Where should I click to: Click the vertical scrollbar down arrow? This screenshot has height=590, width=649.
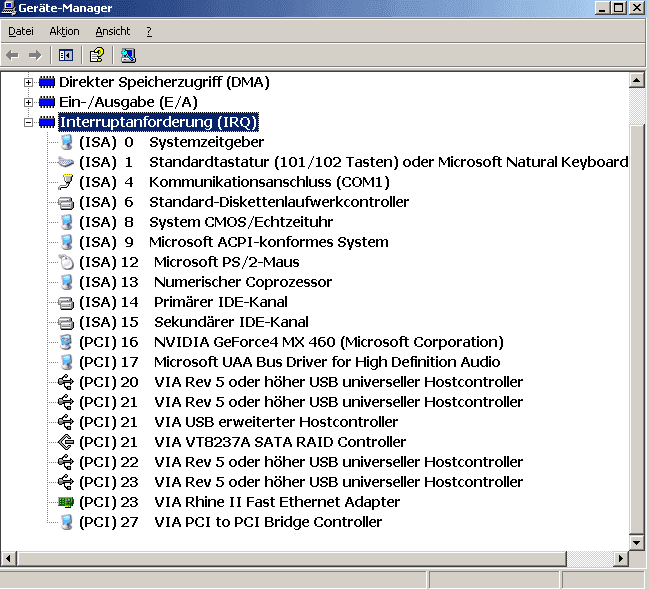point(637,541)
